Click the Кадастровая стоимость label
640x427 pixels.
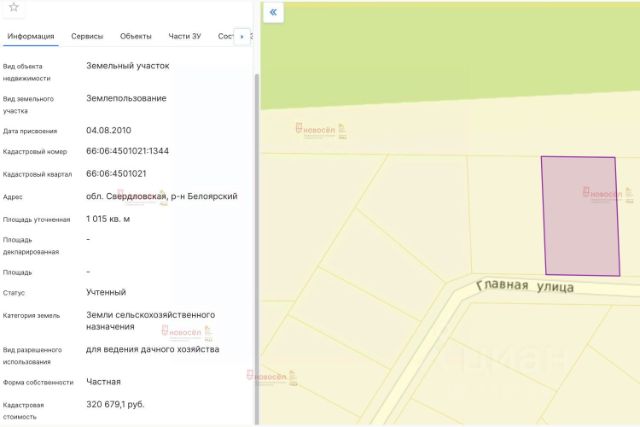pyautogui.click(x=23, y=411)
